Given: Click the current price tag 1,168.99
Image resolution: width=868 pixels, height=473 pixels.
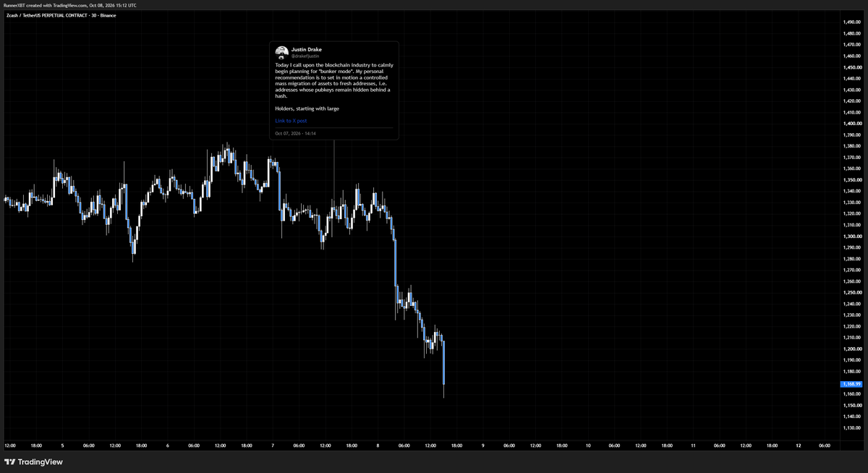Looking at the screenshot, I should (x=851, y=384).
